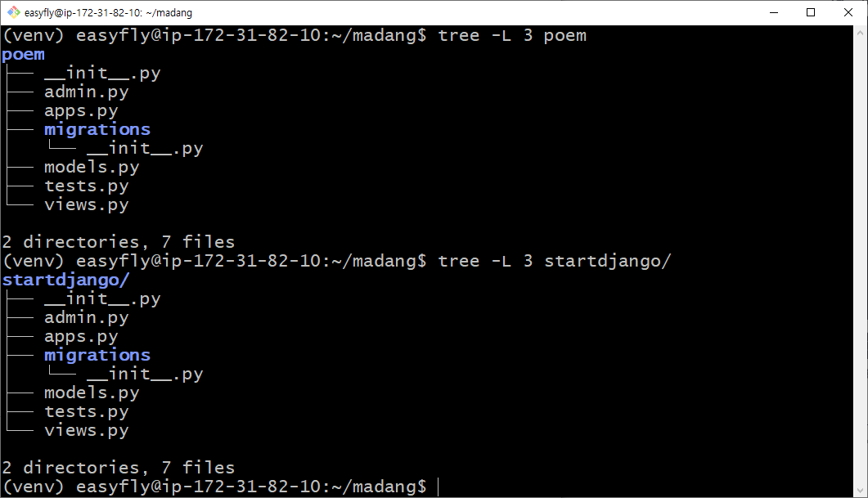Click the vertical scrollbar track
The image size is (868, 498).
point(861,261)
